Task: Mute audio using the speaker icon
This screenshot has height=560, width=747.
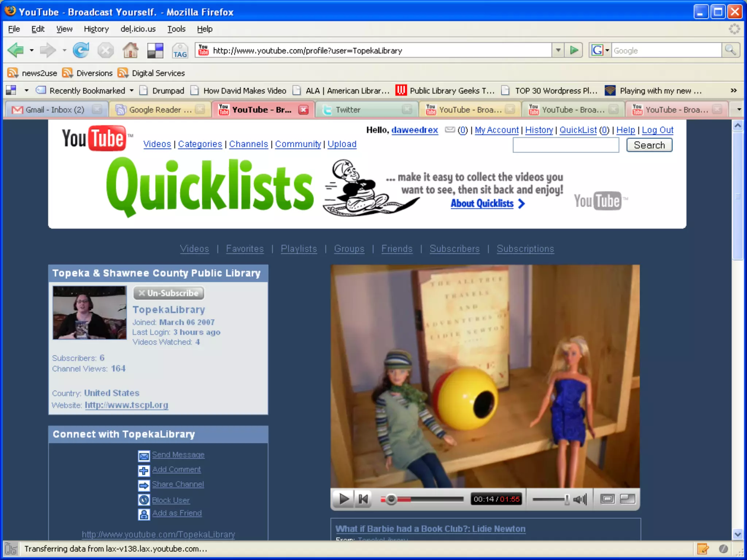Action: (580, 499)
